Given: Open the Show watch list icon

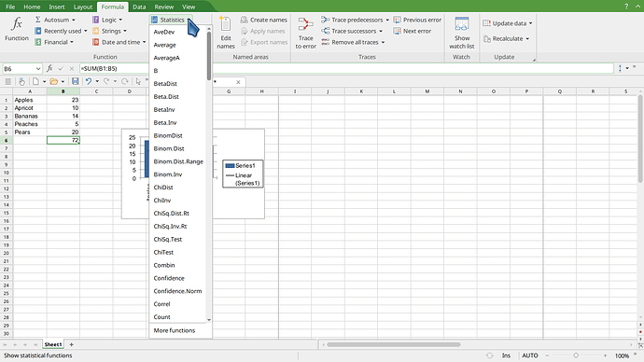Looking at the screenshot, I should (462, 24).
